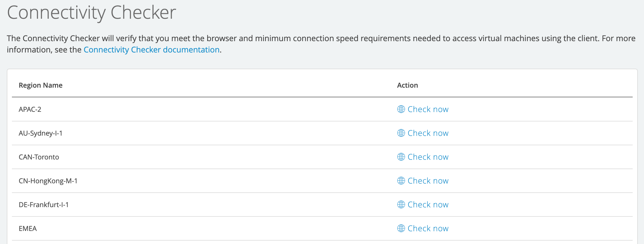Image resolution: width=644 pixels, height=244 pixels.
Task: Select the CAN-Toronto region name cell
Action: [39, 157]
